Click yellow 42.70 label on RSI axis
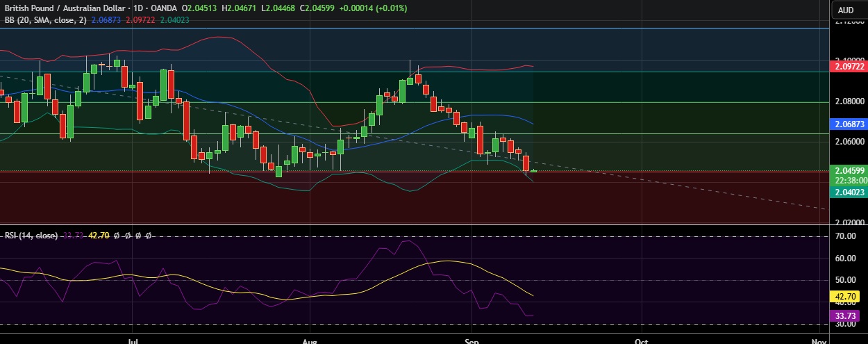 coord(849,295)
